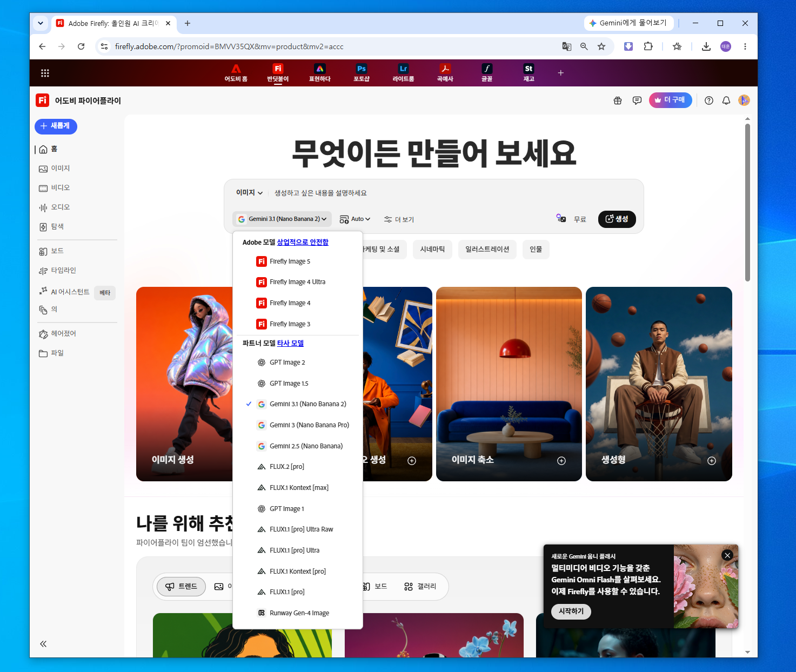
Task: Open the help question mark icon
Action: pyautogui.click(x=709, y=100)
